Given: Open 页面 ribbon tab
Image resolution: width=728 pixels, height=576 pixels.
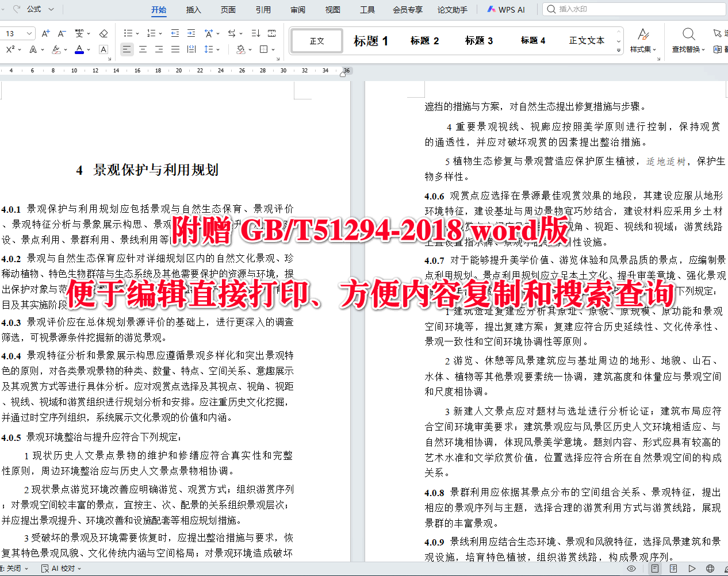Looking at the screenshot, I should (x=228, y=10).
